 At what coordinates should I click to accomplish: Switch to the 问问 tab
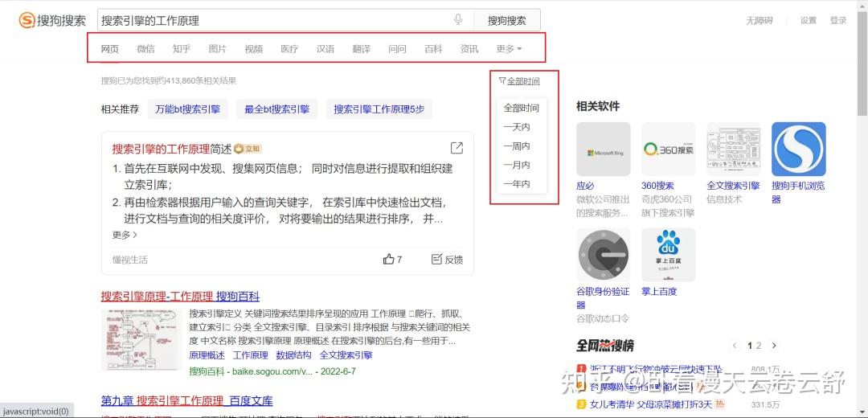pos(397,49)
